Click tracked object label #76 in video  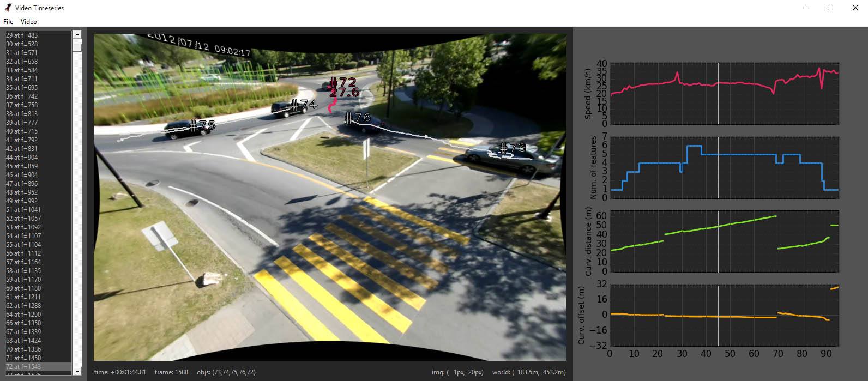point(358,117)
